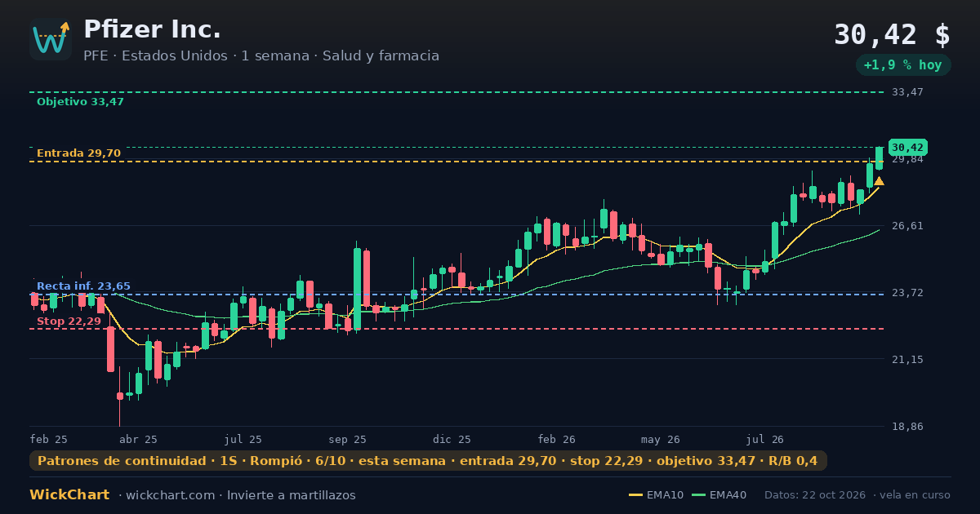Open the "wickchart.com" link in the footer

(x=170, y=495)
